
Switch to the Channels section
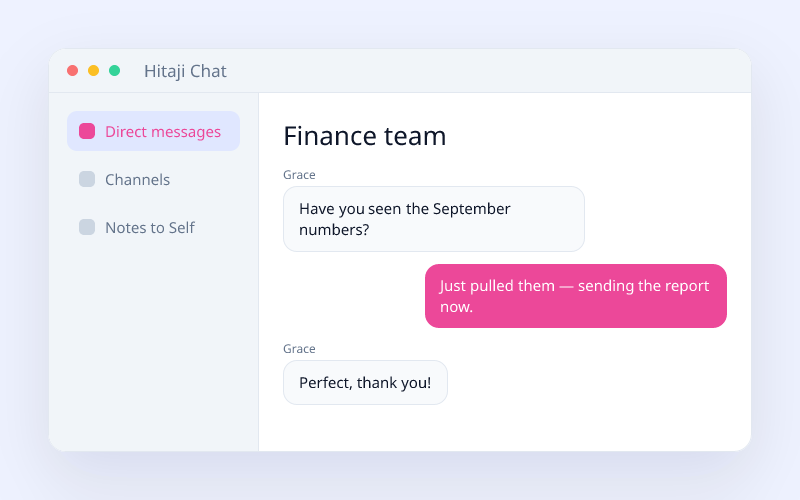click(x=153, y=179)
